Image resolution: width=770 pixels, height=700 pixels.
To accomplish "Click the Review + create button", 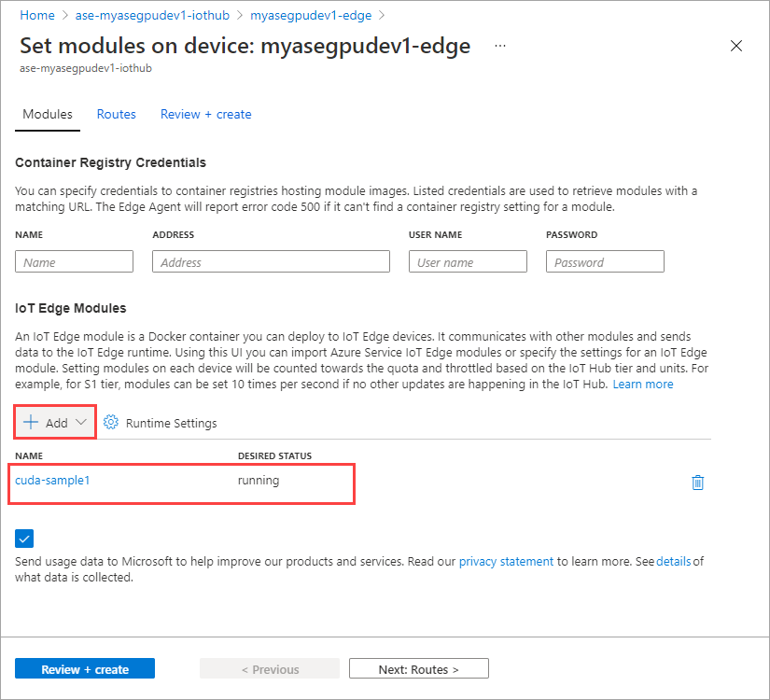I will point(85,668).
